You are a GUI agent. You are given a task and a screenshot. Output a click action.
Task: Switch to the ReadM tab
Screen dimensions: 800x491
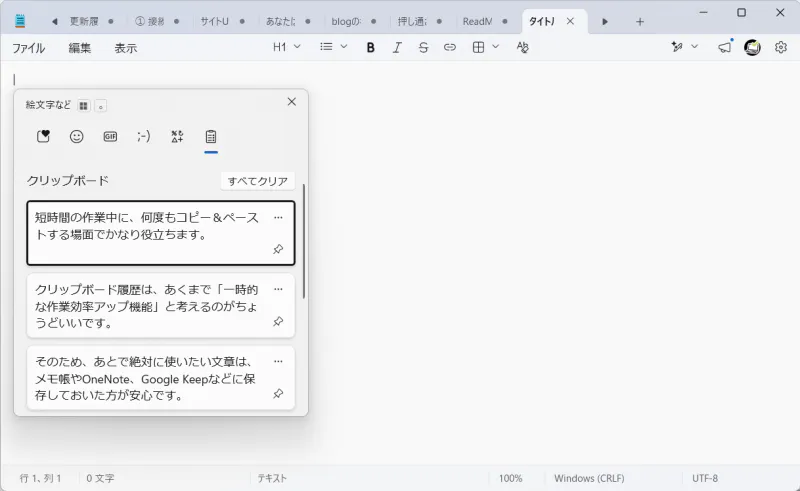point(485,21)
